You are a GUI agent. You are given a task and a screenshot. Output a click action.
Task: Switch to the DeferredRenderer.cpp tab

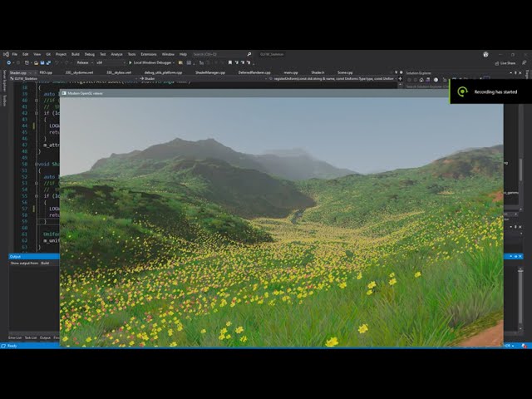tap(254, 72)
